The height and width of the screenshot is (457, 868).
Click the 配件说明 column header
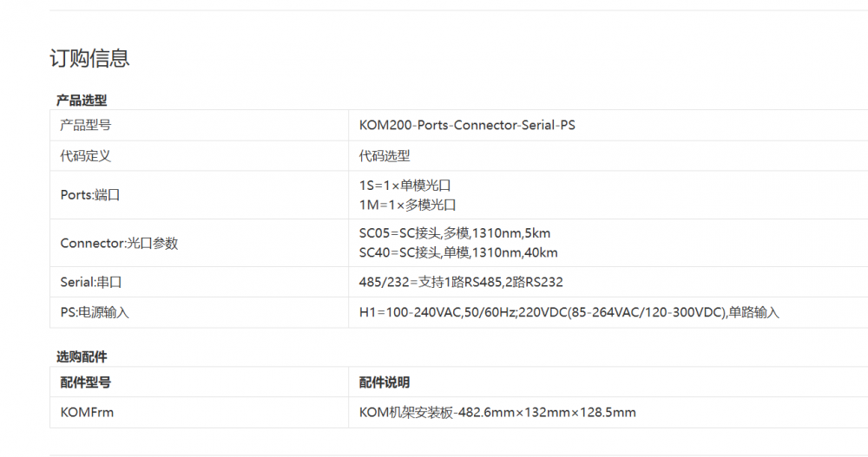click(385, 382)
